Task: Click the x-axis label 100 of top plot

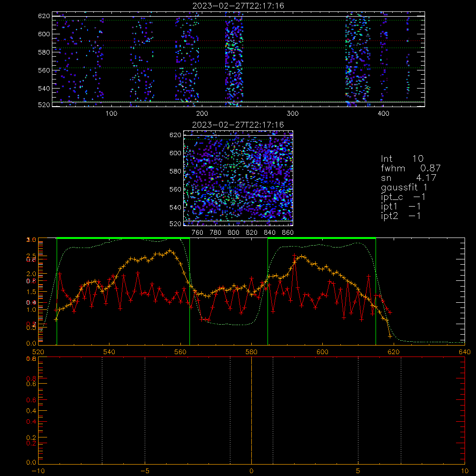Action: [111, 114]
